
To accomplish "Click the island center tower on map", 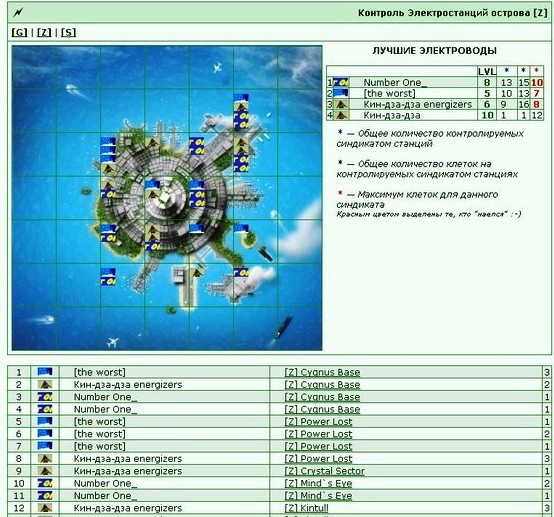I will pos(165,199).
